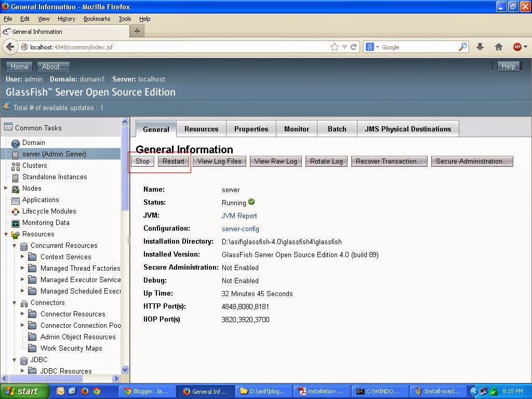Screen dimensions: 532x399
Task: Collapse the JDBC tree node
Action: [14, 360]
